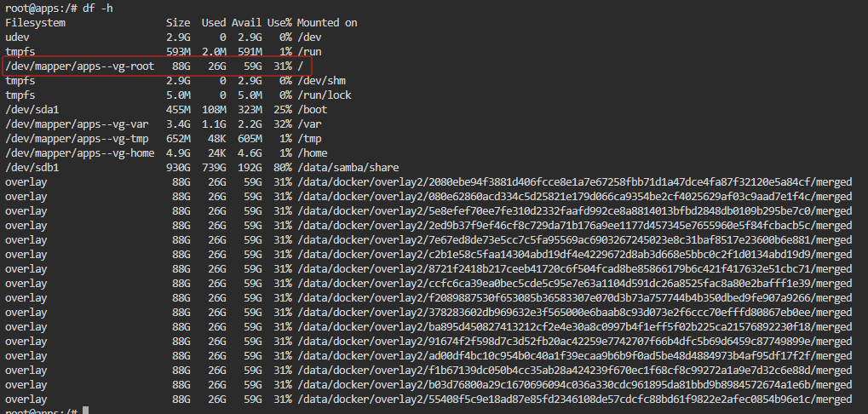Click the /dev/mapper/apps--vg-tmp entry
The height and width of the screenshot is (414, 868).
77,138
